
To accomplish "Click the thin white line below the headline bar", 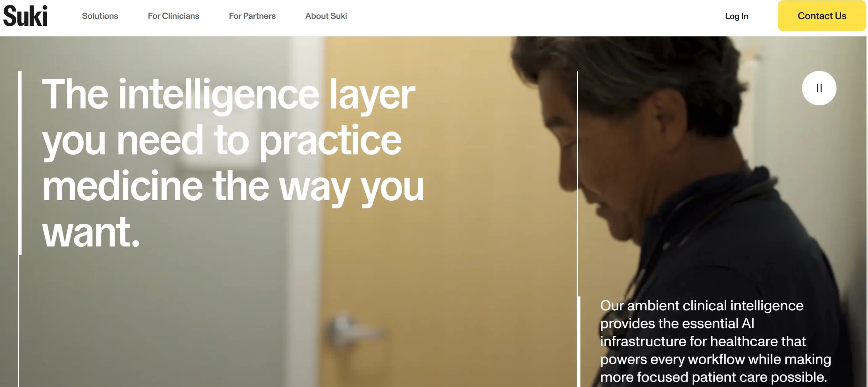I will pos(19,321).
